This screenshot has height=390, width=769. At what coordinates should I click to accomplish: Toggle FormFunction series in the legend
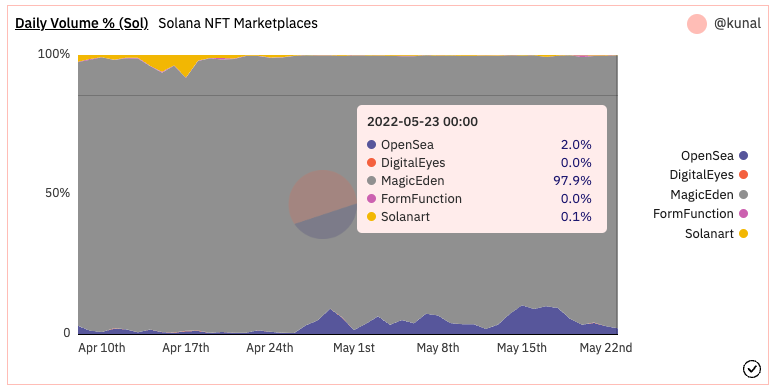click(x=700, y=214)
